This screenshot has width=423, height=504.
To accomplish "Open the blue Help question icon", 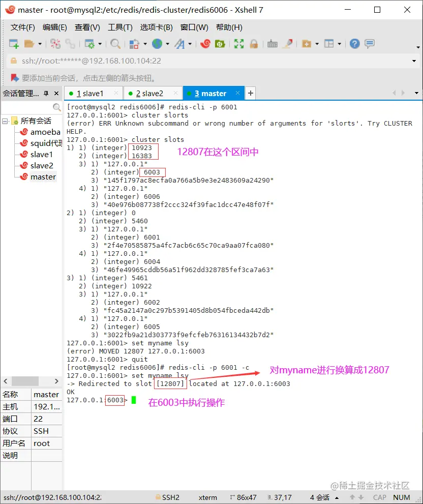I will 354,44.
